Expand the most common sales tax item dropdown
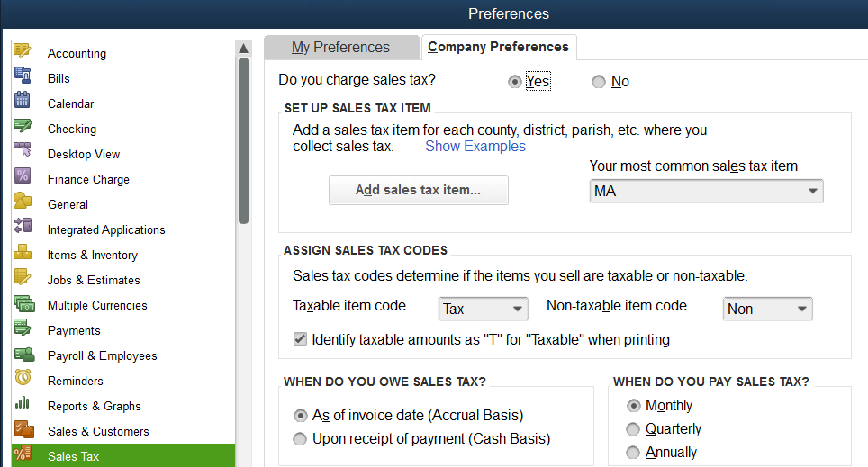 pos(706,191)
